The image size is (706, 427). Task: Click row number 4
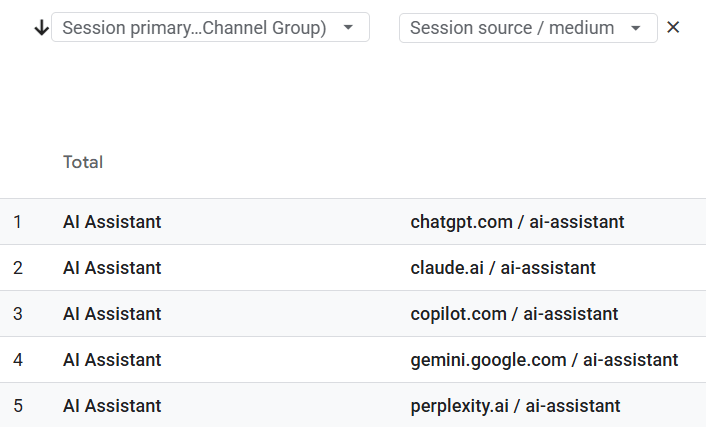(18, 360)
